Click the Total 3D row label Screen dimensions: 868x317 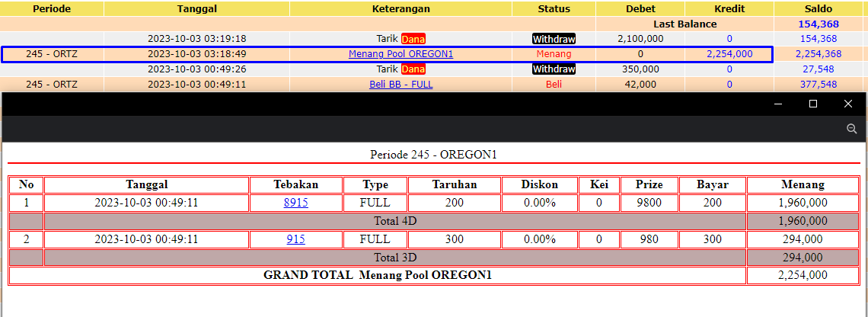395,258
